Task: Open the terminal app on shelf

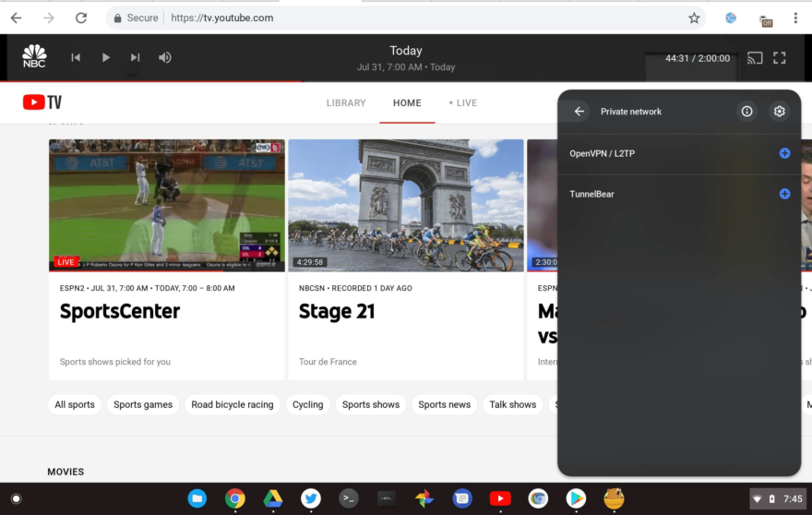Action: tap(349, 498)
